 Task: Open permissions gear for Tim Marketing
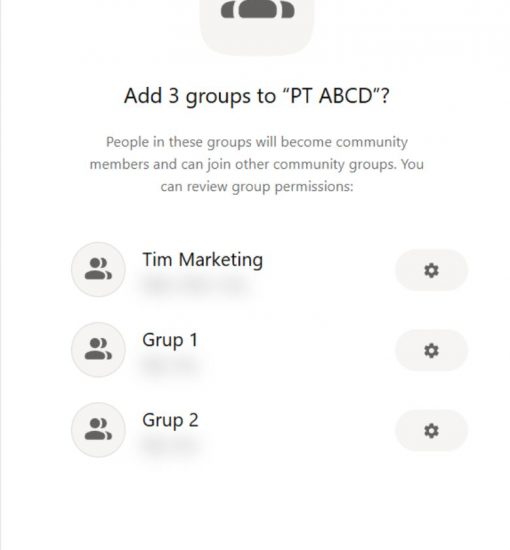(431, 270)
